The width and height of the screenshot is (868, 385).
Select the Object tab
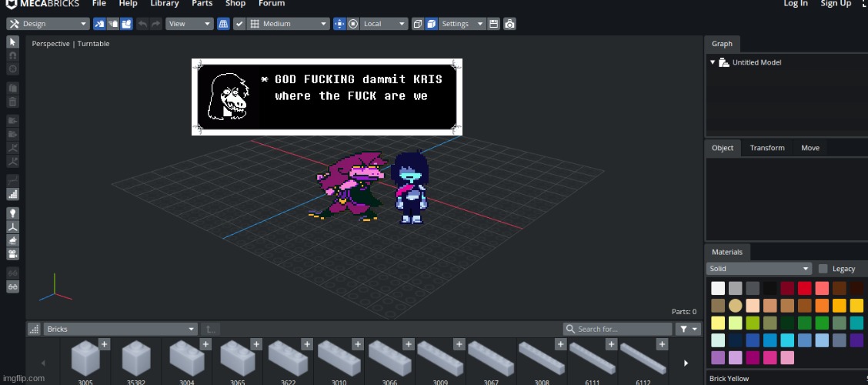point(723,148)
